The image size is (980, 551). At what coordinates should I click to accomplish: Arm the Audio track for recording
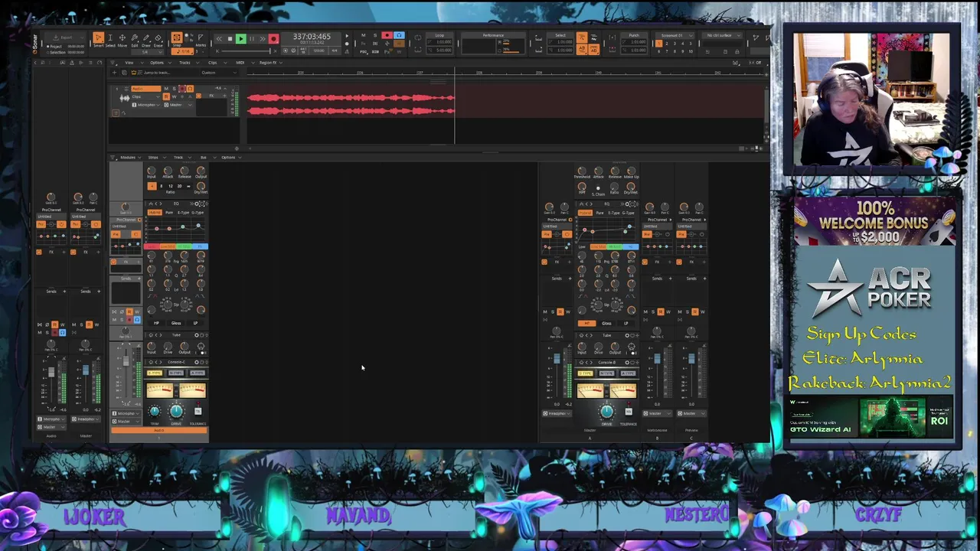182,89
